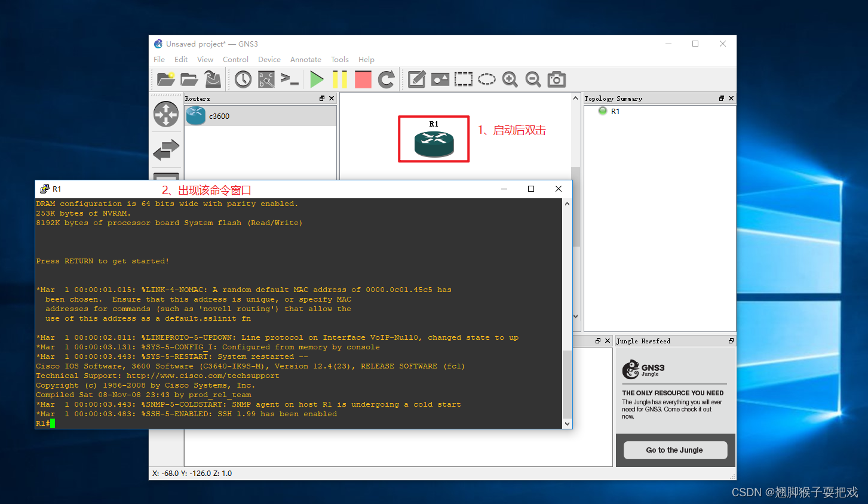Screen dimensions: 868x504
Task: Suspend all devices with yellow pause
Action: click(x=340, y=79)
